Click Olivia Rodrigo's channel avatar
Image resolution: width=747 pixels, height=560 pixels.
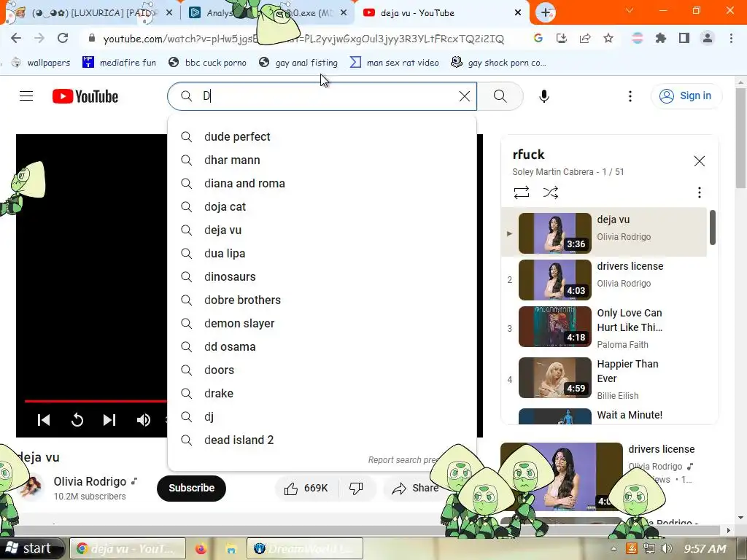(31, 488)
